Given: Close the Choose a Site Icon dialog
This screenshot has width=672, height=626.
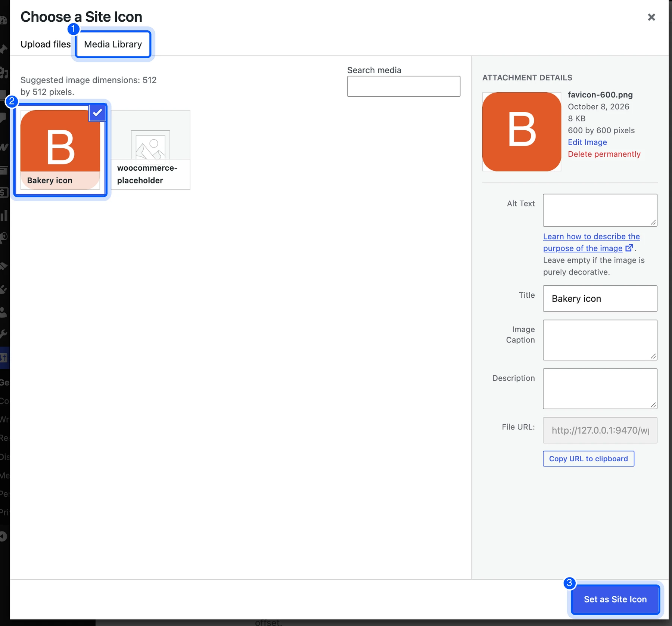Looking at the screenshot, I should (x=651, y=17).
